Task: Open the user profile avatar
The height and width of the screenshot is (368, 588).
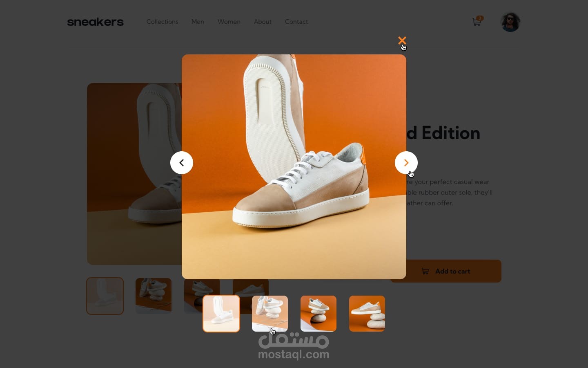Action: pyautogui.click(x=510, y=22)
